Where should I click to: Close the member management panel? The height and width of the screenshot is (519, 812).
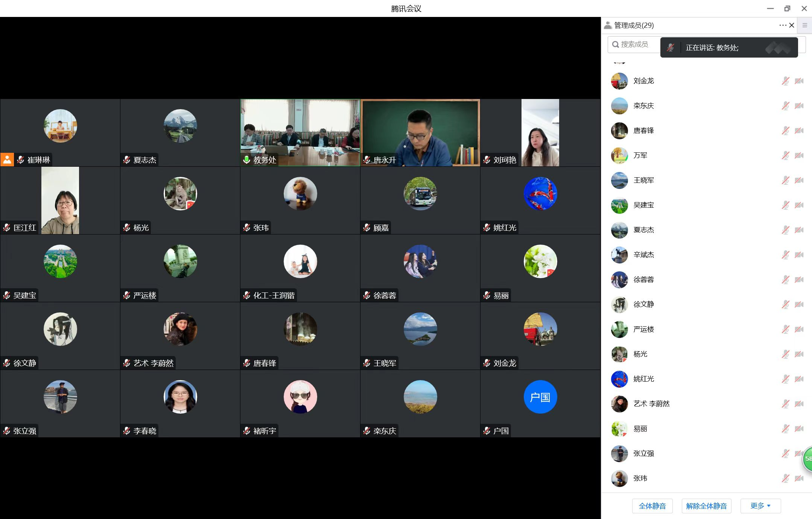click(792, 25)
